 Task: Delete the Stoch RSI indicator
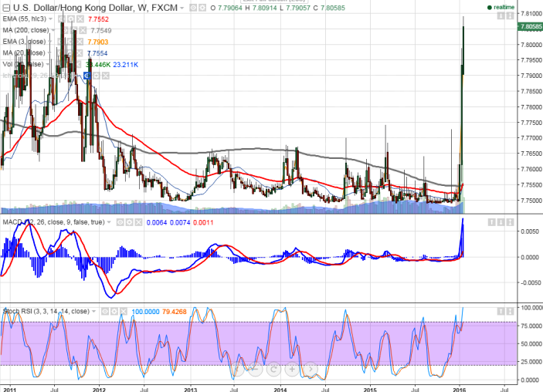coord(123,312)
